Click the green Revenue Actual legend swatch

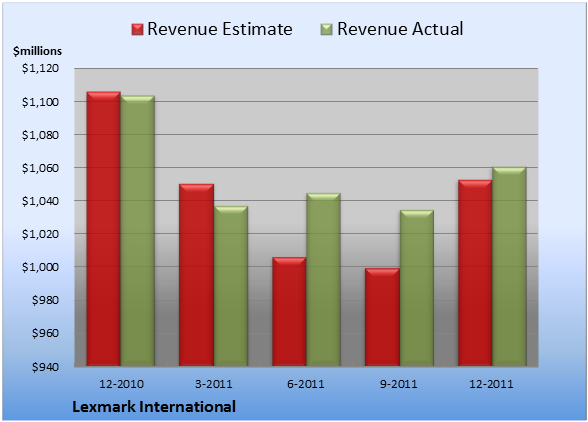coord(327,29)
